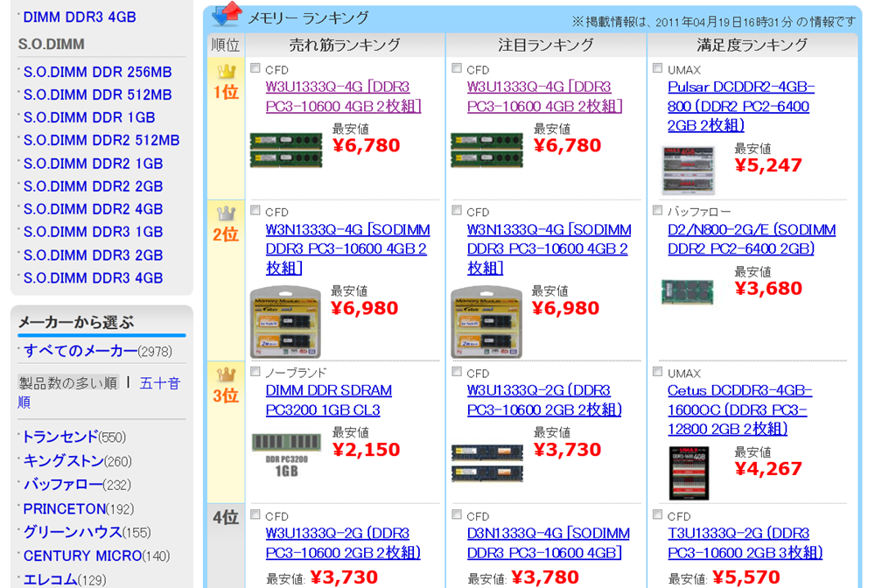Viewport: 896px width, 588px height.
Task: Open the DIMM DDR SDRAM PC3200 1GB CL3 link
Action: [x=329, y=400]
